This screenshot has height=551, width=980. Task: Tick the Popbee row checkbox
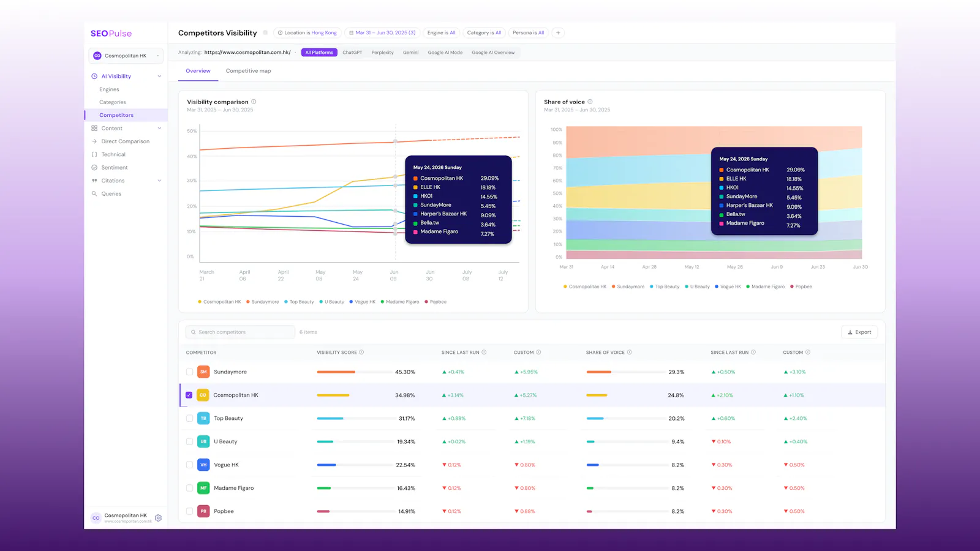click(189, 512)
